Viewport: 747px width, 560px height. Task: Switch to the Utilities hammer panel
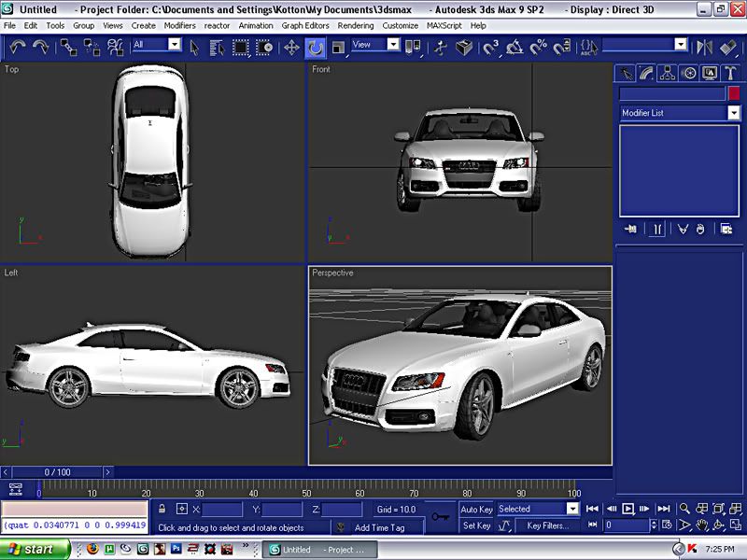[x=731, y=73]
